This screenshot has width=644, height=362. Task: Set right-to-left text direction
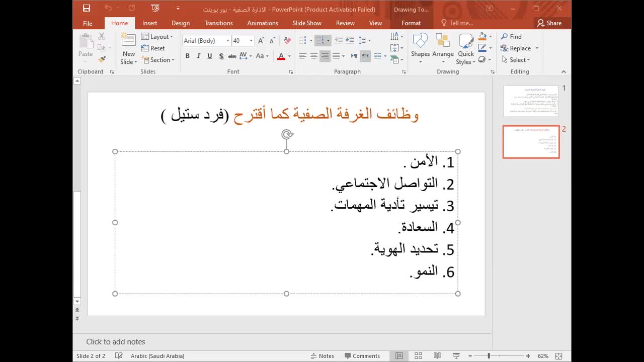(x=365, y=56)
